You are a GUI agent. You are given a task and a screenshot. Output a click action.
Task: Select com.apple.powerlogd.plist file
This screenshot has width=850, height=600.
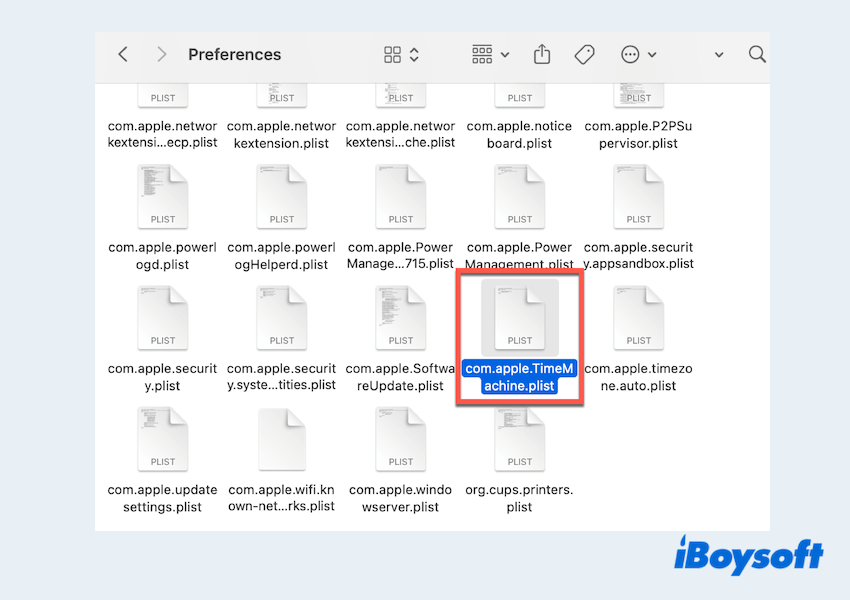(163, 197)
